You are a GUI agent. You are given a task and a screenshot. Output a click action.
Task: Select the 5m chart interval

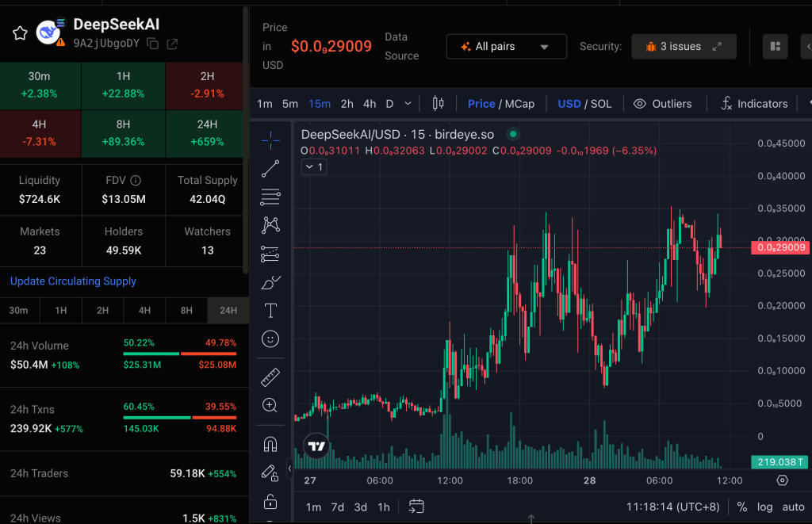(290, 104)
